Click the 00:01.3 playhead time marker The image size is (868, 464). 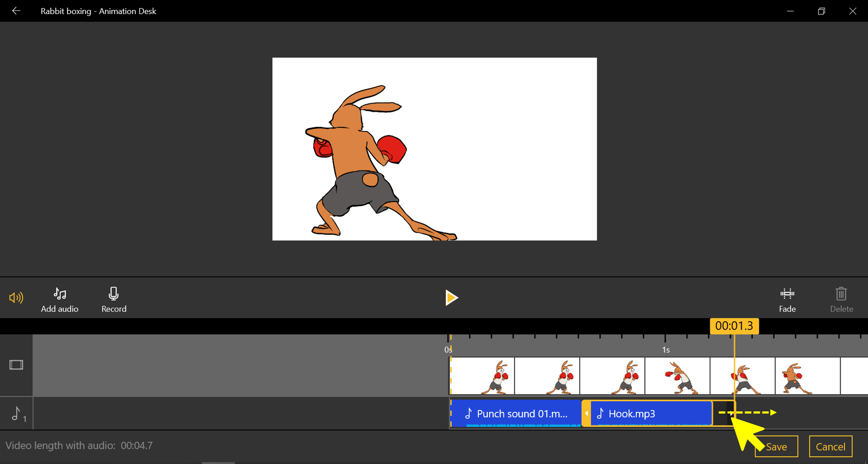(734, 326)
